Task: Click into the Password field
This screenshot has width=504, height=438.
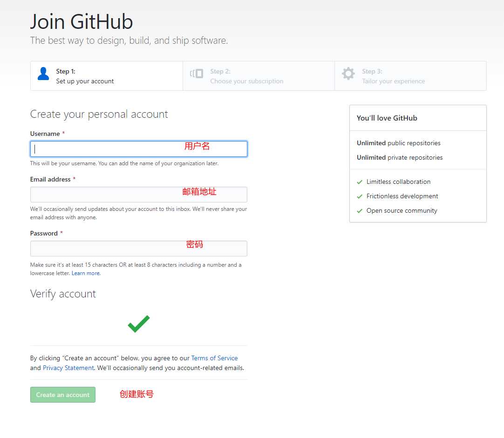Action: click(x=139, y=249)
